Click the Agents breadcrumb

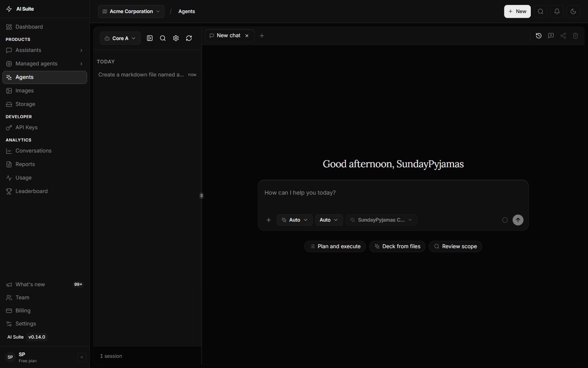187,11
